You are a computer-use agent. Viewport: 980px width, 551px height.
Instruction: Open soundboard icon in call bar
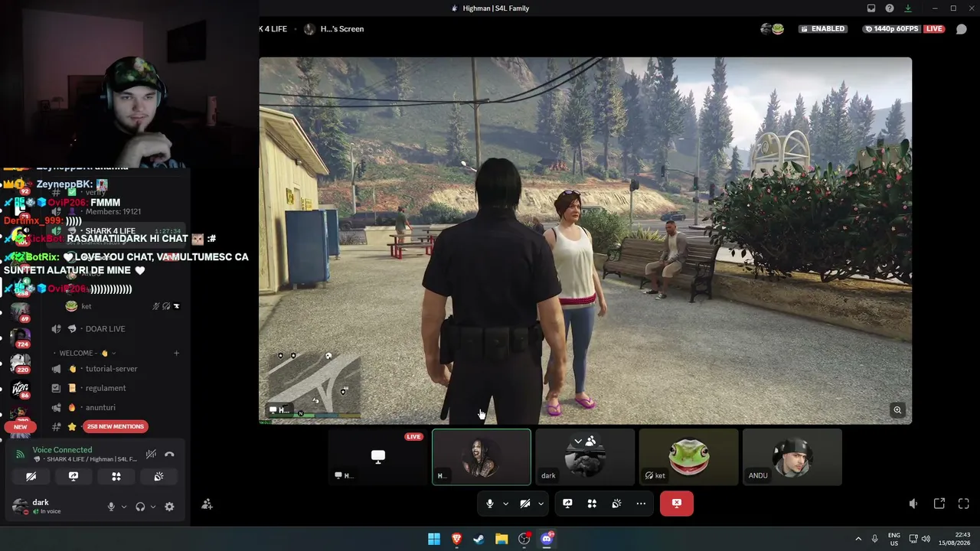pyautogui.click(x=616, y=504)
